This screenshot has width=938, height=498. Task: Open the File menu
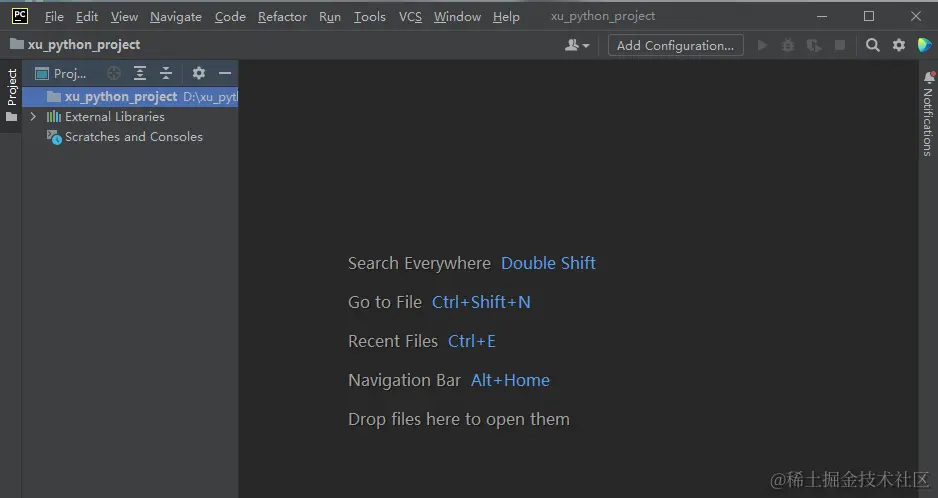click(54, 17)
